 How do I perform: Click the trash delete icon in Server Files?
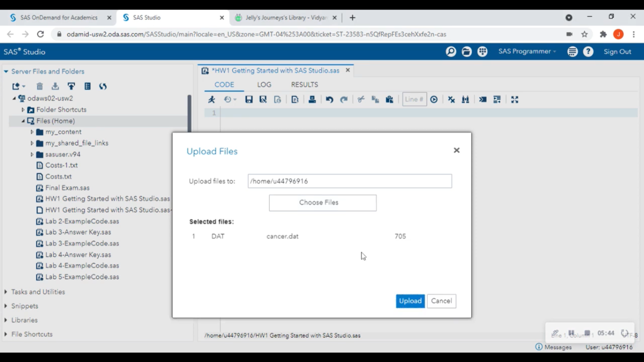pos(40,86)
